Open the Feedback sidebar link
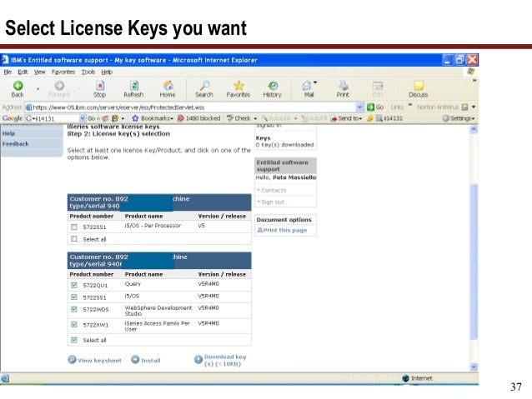Viewport: 532px width, 399px height. point(16,144)
